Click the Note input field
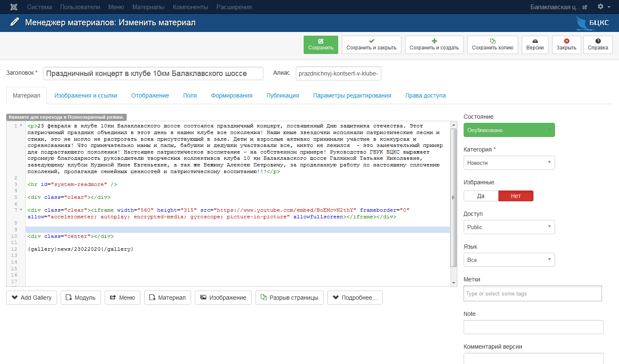 point(533,327)
